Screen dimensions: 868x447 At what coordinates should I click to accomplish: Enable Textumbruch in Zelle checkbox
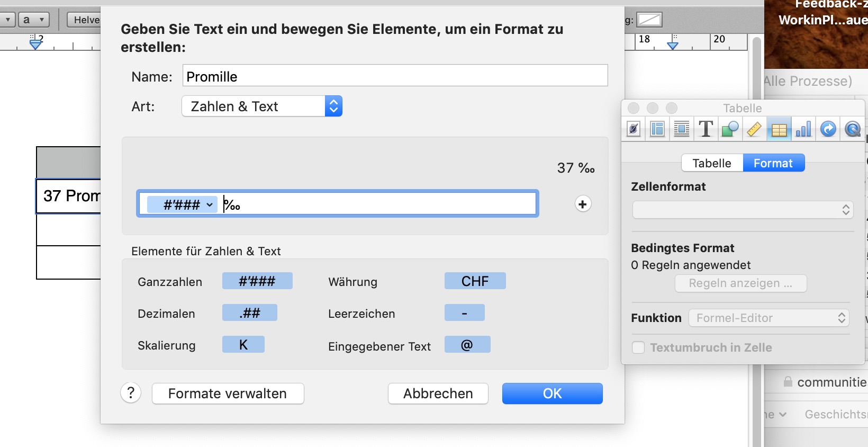click(638, 347)
